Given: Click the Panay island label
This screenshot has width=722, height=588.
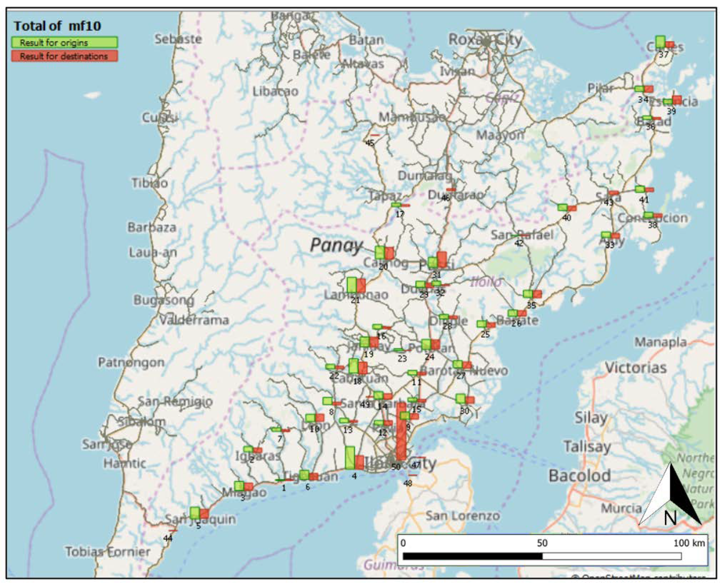Looking at the screenshot, I should (x=336, y=245).
